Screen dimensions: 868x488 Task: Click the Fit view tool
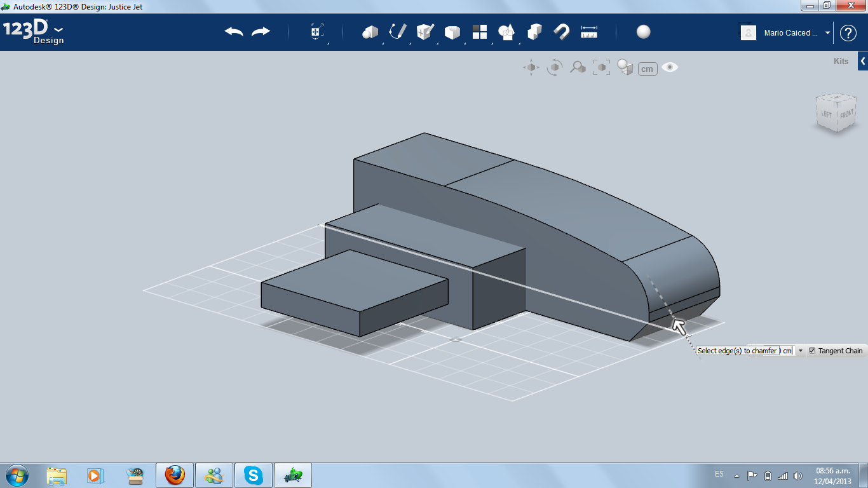[602, 67]
